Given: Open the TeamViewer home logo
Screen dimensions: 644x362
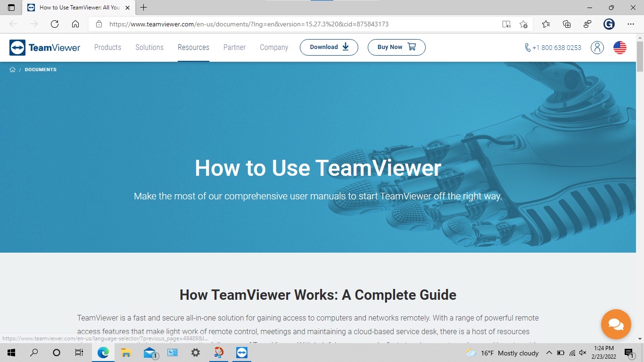Looking at the screenshot, I should click(x=45, y=47).
